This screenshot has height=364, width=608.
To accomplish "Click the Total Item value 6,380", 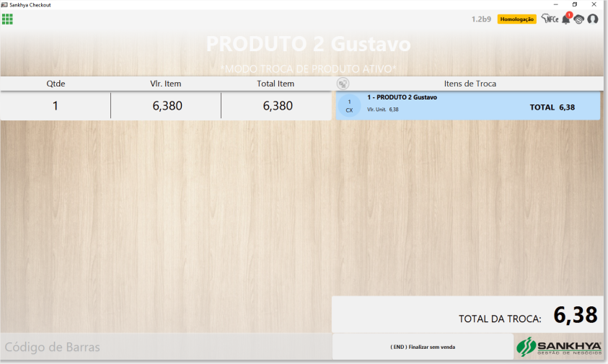I will [x=278, y=106].
